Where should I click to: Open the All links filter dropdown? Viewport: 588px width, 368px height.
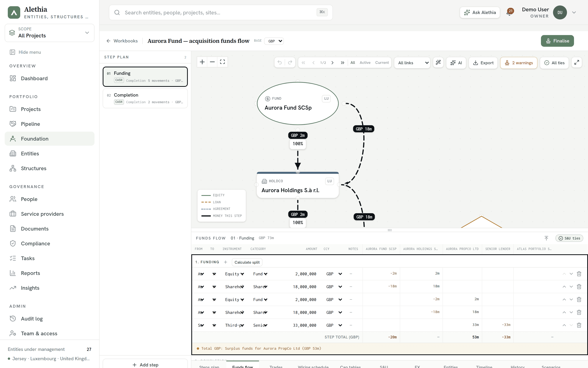[412, 63]
